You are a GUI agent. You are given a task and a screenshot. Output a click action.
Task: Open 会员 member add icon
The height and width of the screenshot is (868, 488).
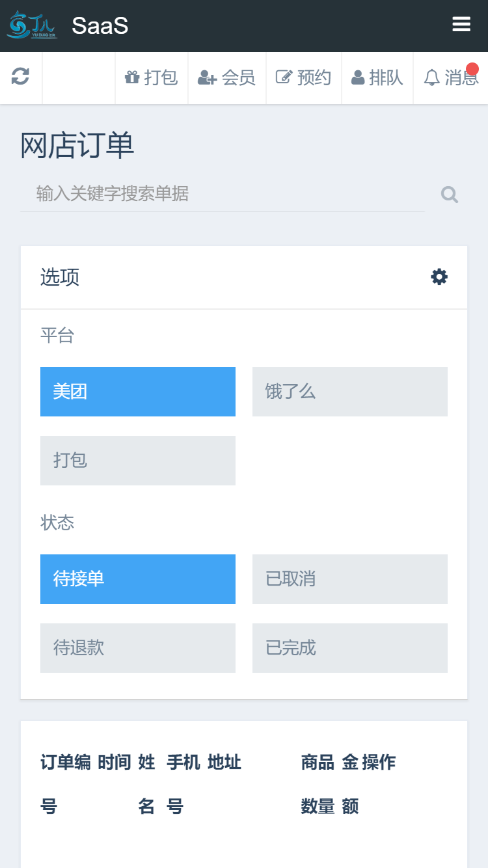click(207, 77)
